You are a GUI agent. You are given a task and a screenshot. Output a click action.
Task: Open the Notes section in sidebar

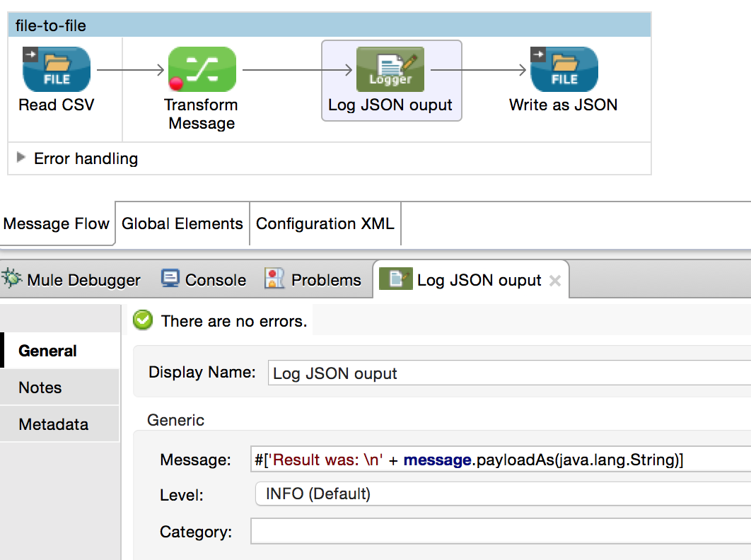[40, 387]
